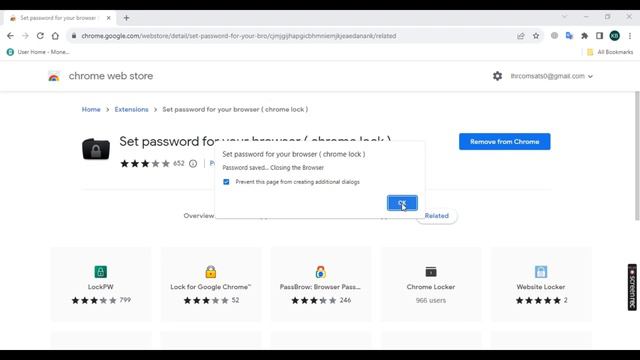Click Remove from Chrome button
The height and width of the screenshot is (360, 640).
point(504,142)
